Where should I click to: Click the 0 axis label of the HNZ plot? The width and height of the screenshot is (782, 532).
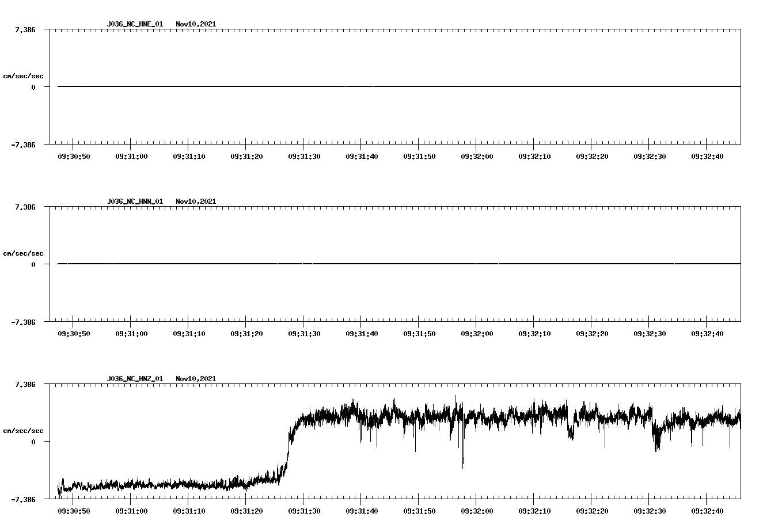tap(33, 442)
